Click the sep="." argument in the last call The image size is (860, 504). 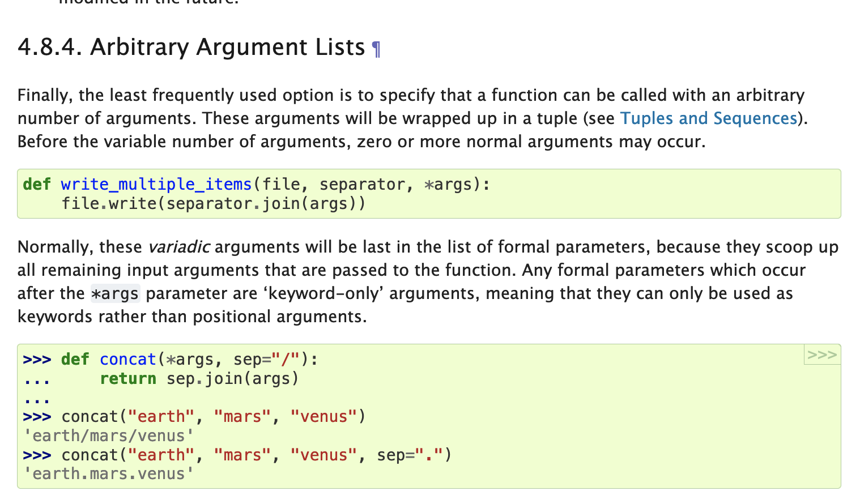pos(411,455)
